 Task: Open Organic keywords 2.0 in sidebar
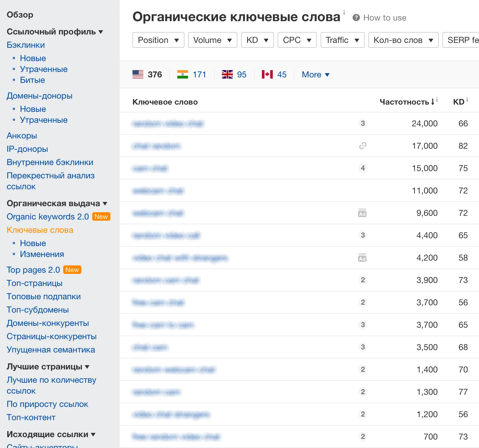point(48,217)
